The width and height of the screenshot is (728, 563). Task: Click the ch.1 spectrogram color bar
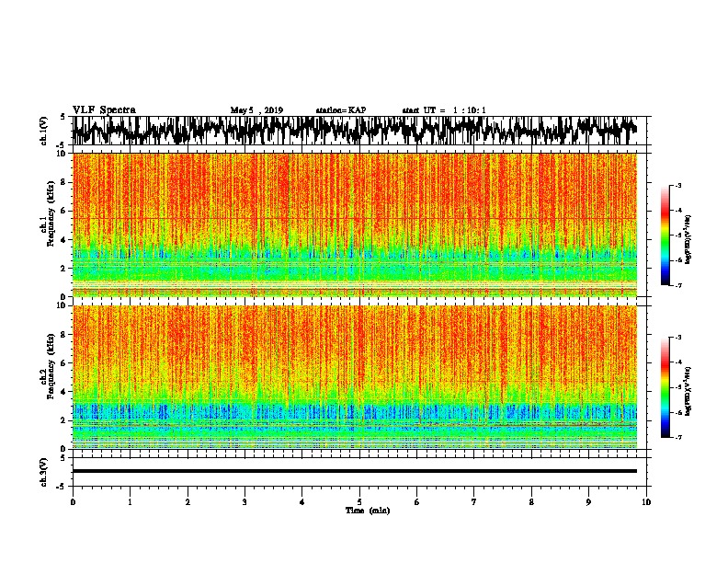665,236
